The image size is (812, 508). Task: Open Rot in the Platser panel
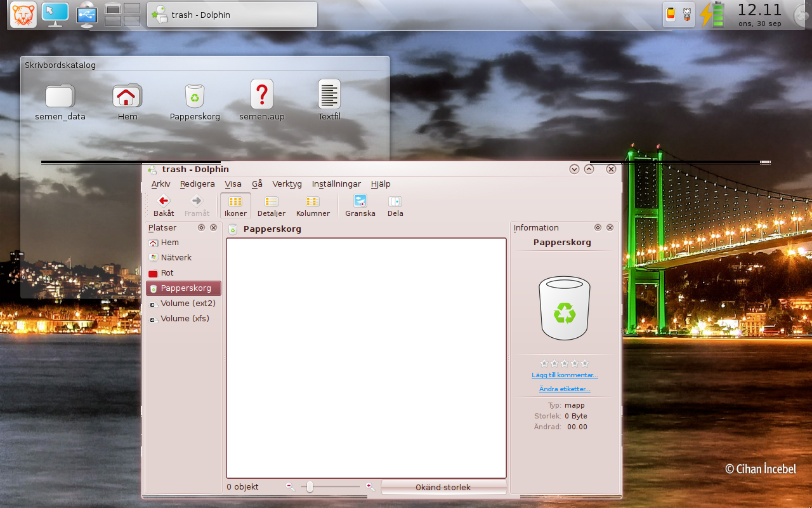167,273
